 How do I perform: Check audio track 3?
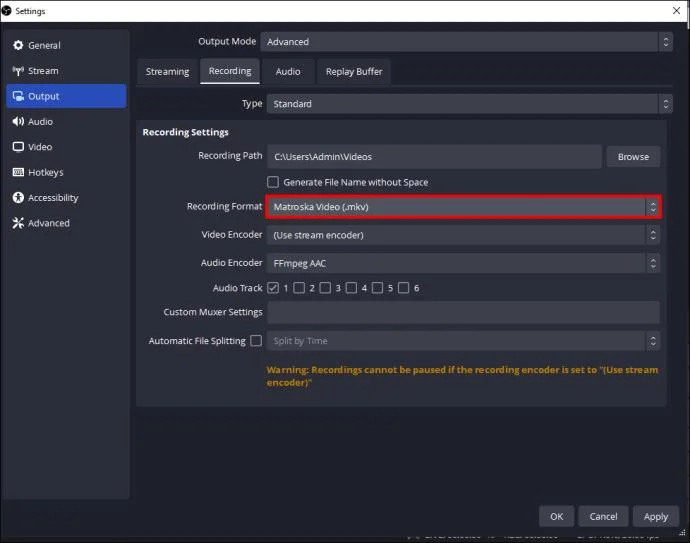coord(325,288)
